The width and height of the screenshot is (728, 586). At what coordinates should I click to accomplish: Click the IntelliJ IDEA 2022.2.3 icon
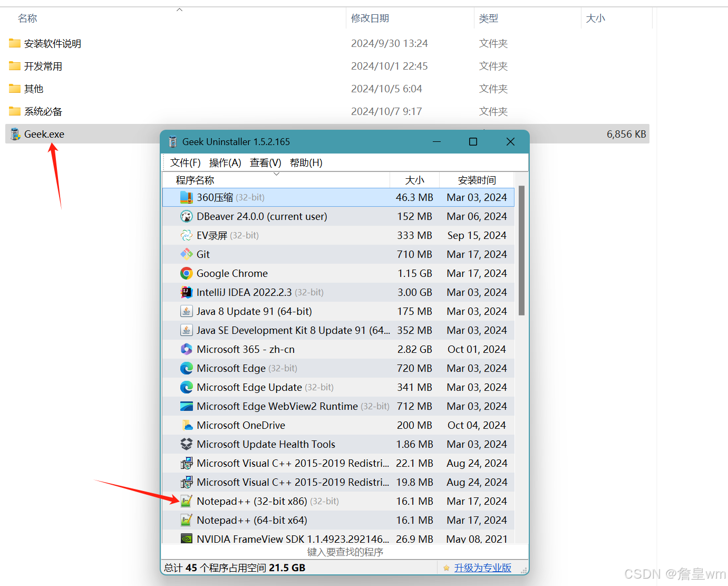(x=187, y=292)
